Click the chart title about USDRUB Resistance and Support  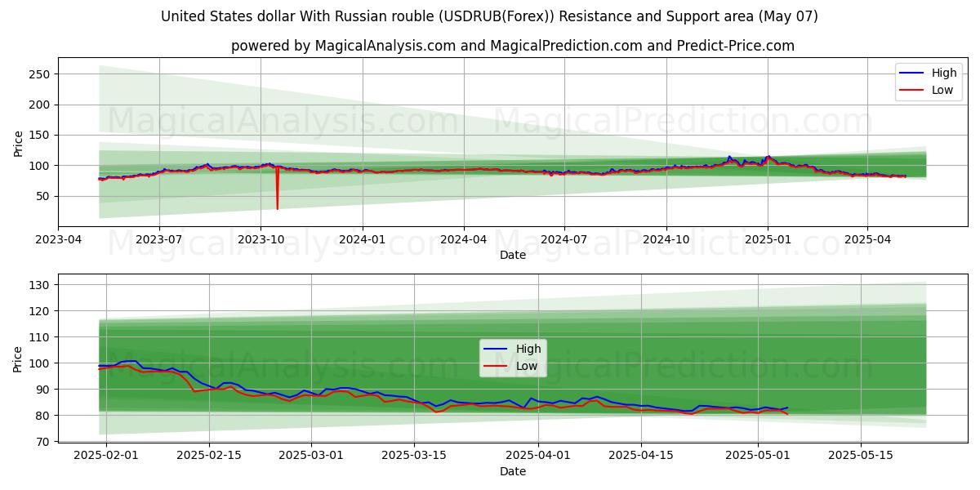coord(490,16)
